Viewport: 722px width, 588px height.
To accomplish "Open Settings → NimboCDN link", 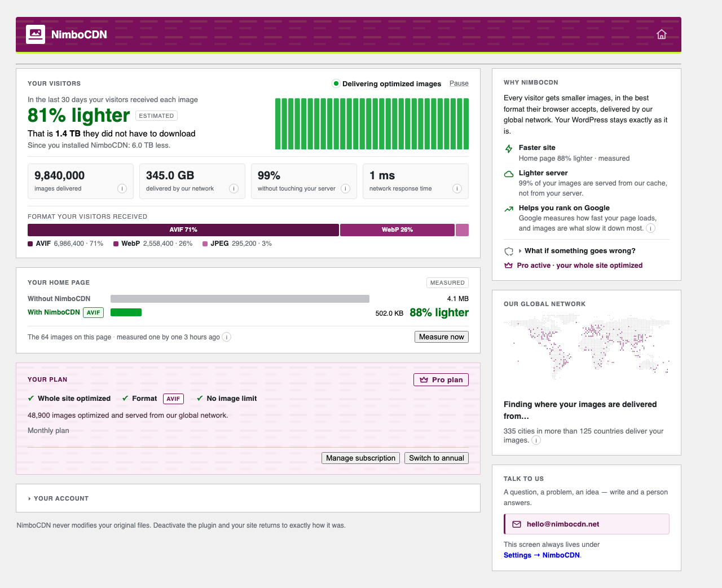I will (x=542, y=555).
